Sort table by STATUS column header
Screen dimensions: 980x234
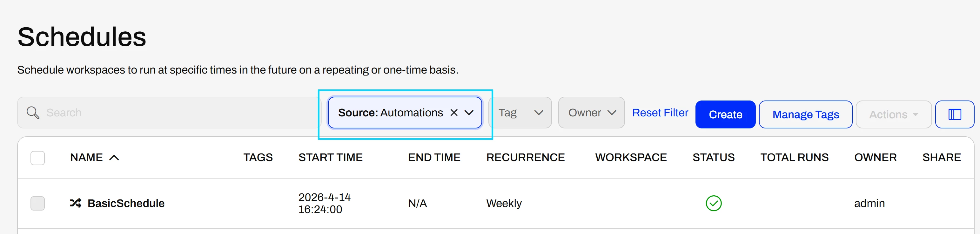[x=713, y=158]
